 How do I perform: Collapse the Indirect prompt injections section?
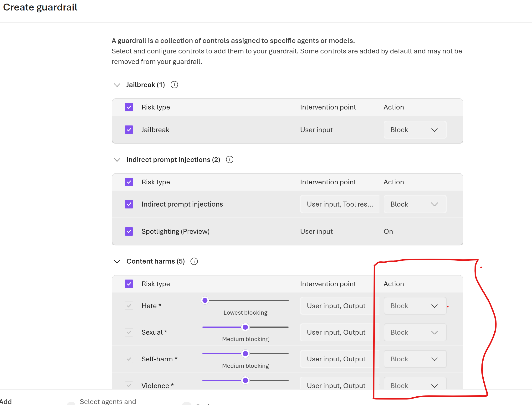pyautogui.click(x=117, y=160)
